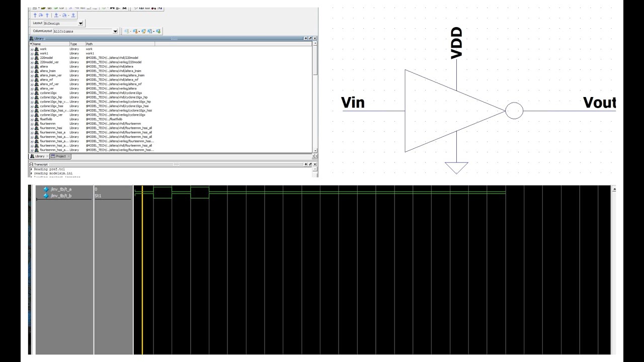Sort libraries by the Name column header
Screen dimensions: 644x362
[50, 44]
